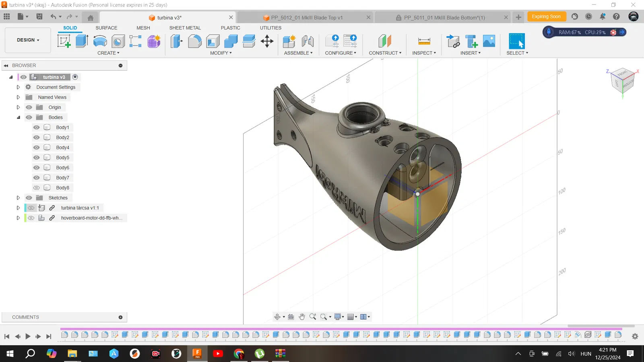Open the Measure tool under Inspect
The width and height of the screenshot is (644, 362).
tap(424, 41)
